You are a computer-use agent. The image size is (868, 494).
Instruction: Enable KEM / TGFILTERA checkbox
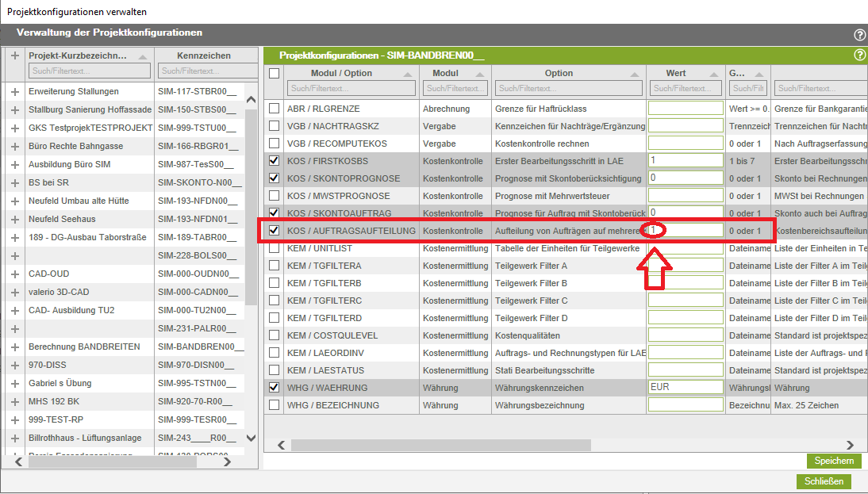tap(274, 266)
